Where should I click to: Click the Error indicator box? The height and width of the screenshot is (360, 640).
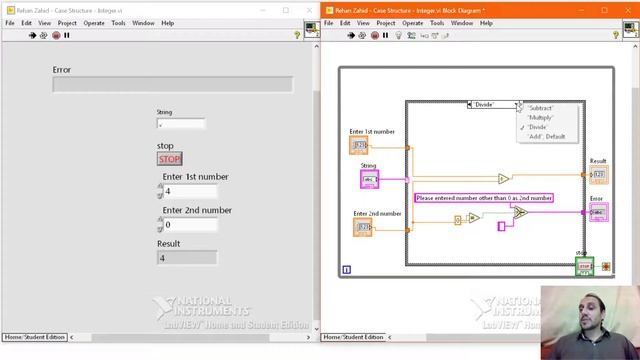[172, 84]
